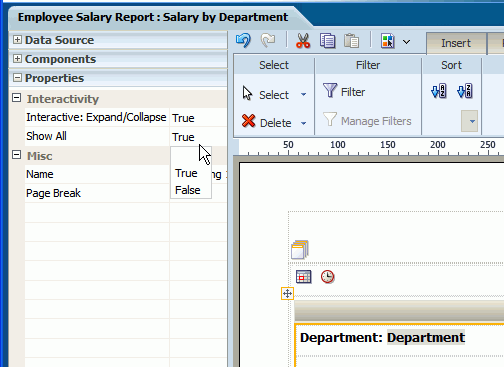Select the Page Break property row

tap(126, 193)
